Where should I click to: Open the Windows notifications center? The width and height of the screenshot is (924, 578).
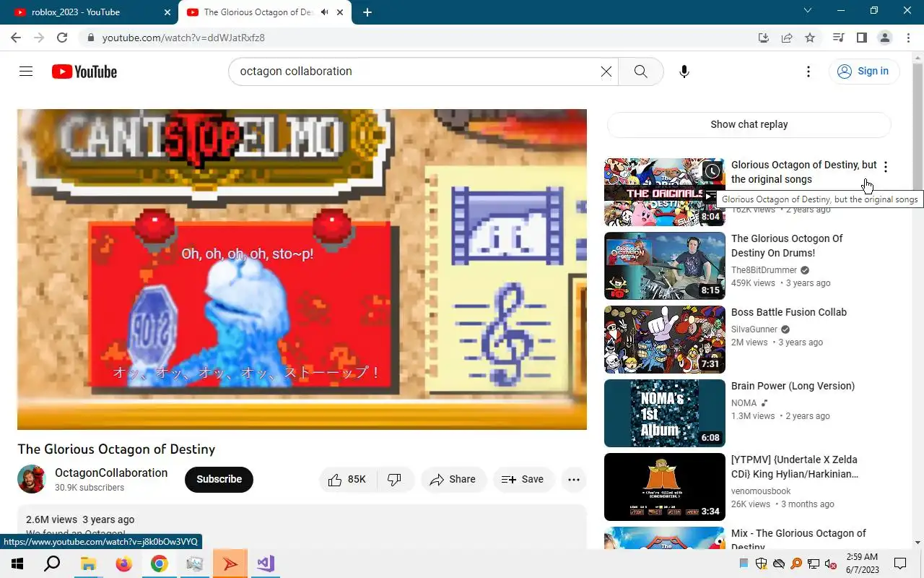point(900,564)
